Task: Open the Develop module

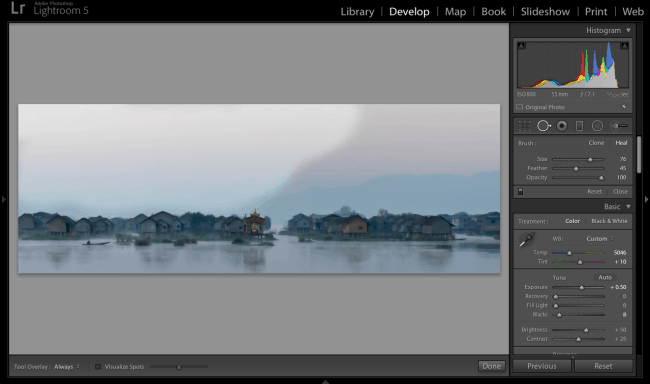Action: coord(409,12)
